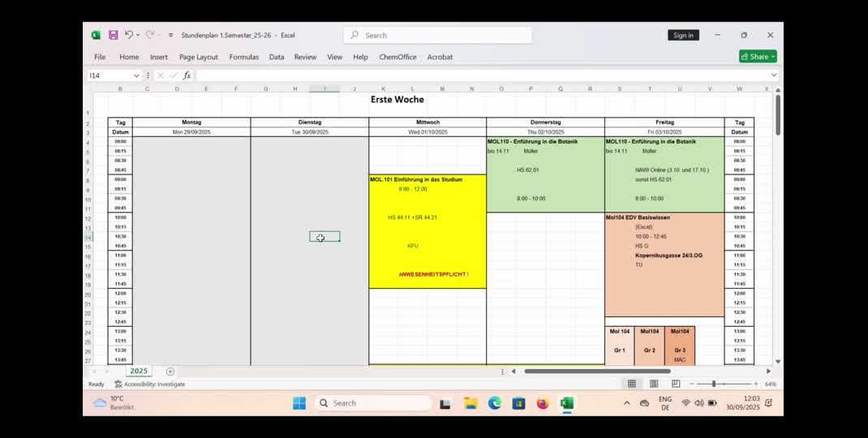Click the Insert Function fx icon
The width and height of the screenshot is (868, 438).
[187, 75]
